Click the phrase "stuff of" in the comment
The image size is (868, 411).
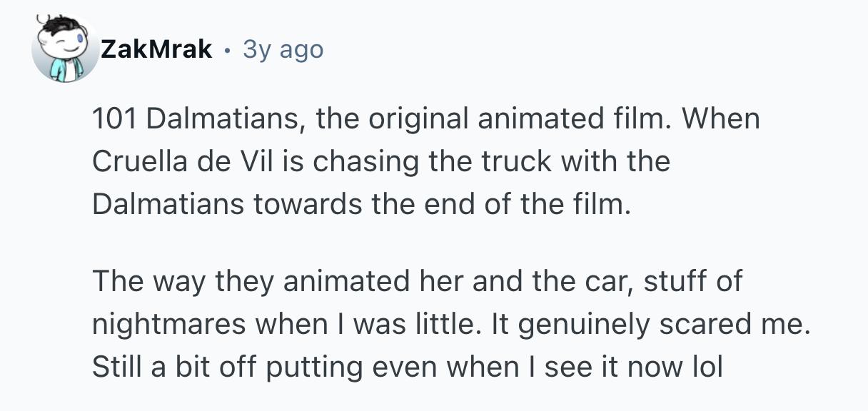tap(692, 281)
